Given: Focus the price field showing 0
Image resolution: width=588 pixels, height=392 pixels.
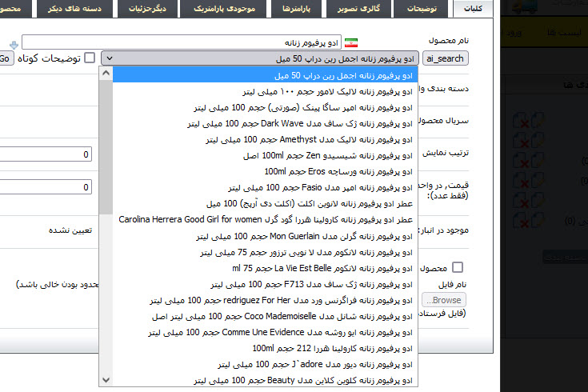Looking at the screenshot, I should [46, 187].
